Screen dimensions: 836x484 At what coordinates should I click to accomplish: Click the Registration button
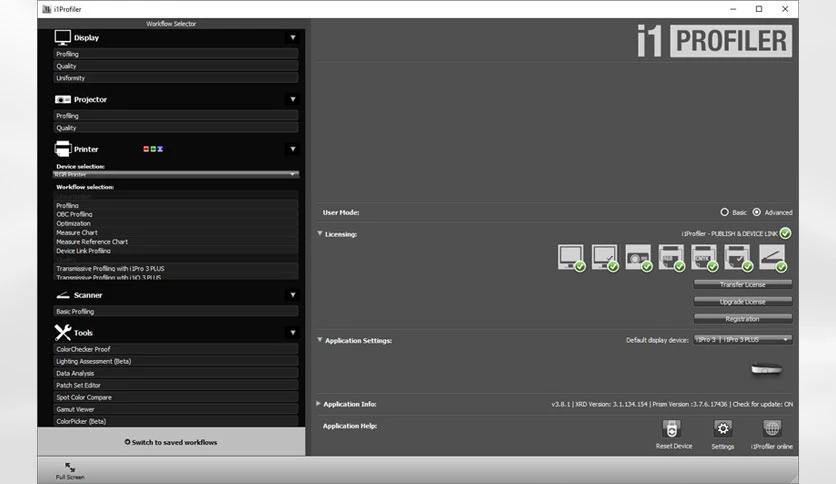[743, 319]
